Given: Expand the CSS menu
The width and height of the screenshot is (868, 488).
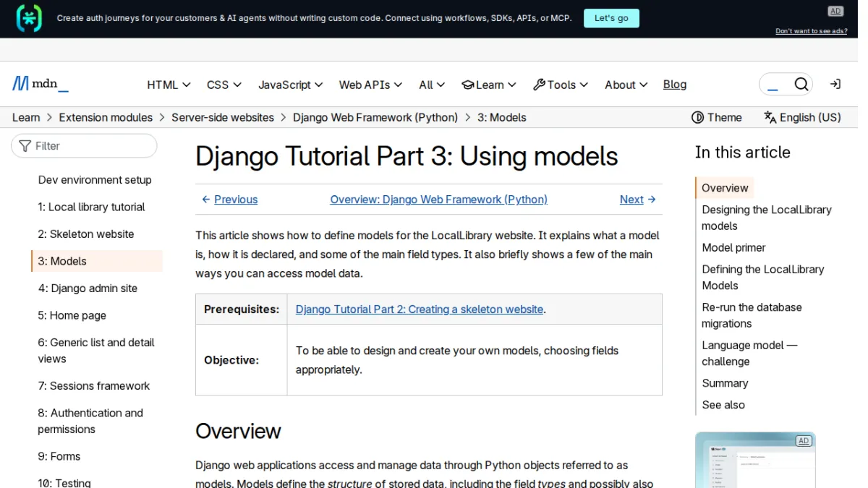Looking at the screenshot, I should coord(224,85).
